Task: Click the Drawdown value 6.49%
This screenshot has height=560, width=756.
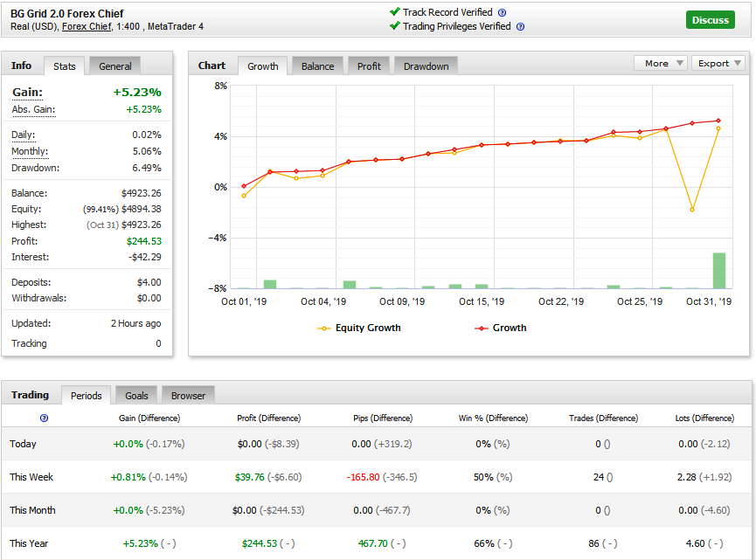Action: 147,169
